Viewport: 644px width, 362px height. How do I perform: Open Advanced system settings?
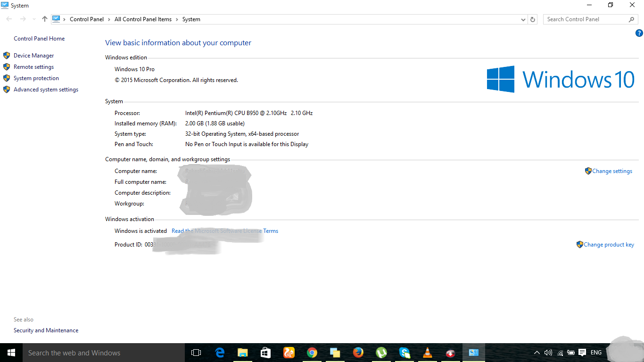[46, 89]
